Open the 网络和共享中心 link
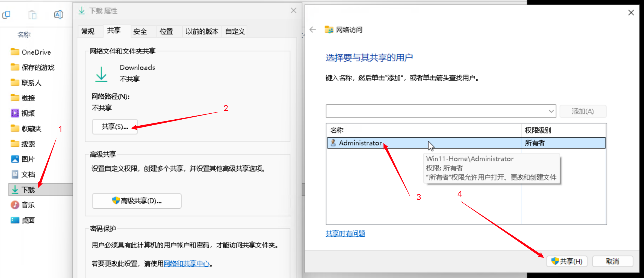This screenshot has width=644, height=278. tap(187, 264)
